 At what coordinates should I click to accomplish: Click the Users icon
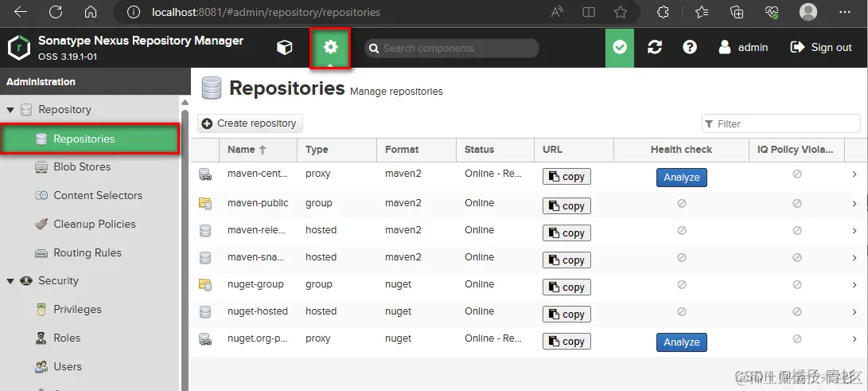tap(41, 366)
